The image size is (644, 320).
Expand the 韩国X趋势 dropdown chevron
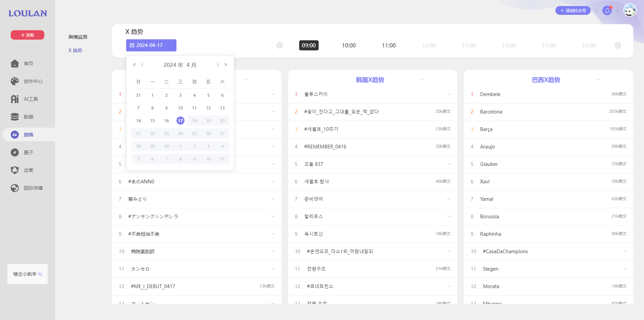pos(422,80)
